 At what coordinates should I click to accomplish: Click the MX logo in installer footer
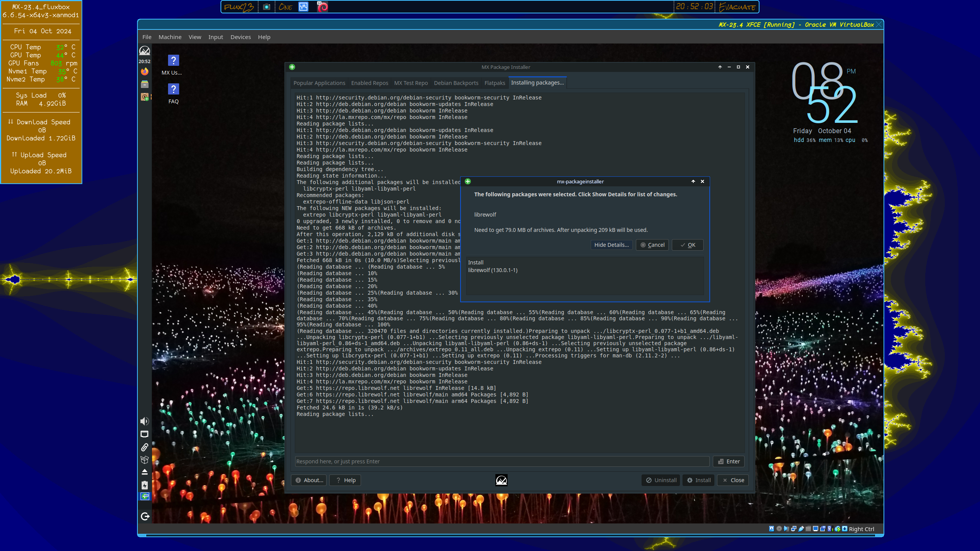[501, 480]
